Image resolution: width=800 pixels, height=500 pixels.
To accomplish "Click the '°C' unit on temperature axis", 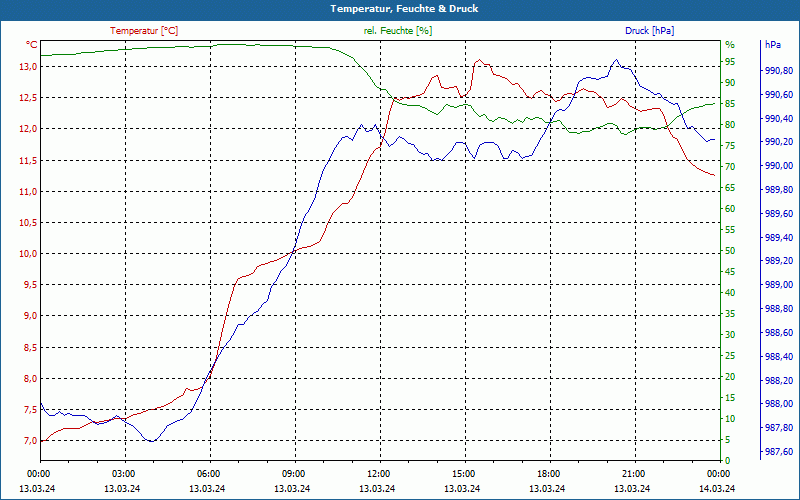I will pos(32,45).
